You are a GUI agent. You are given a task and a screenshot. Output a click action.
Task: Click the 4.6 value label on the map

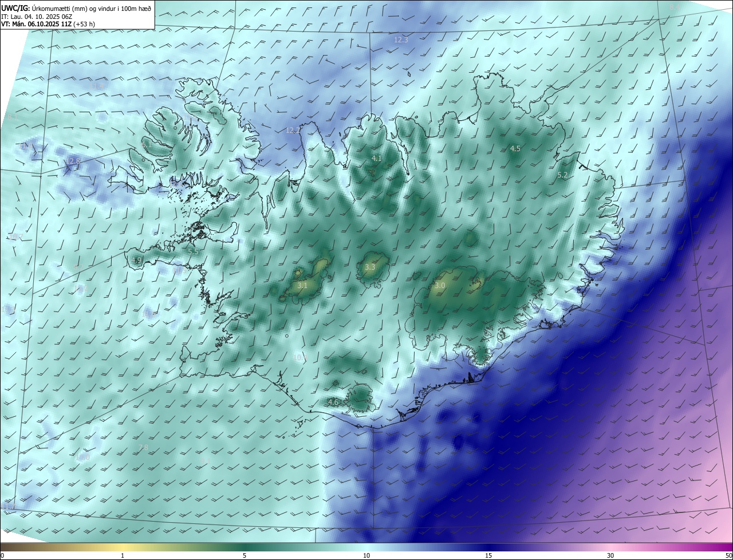(333, 403)
